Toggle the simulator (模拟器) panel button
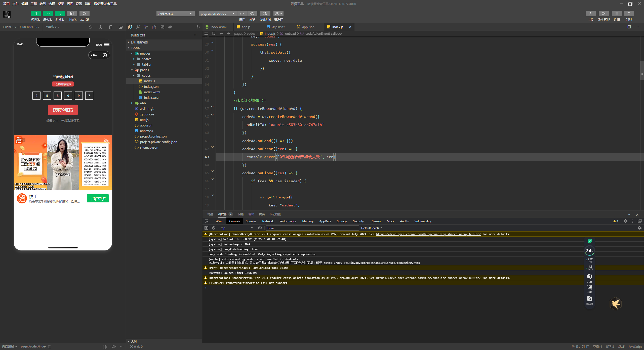Viewport: 644px width, 350px height. [35, 14]
